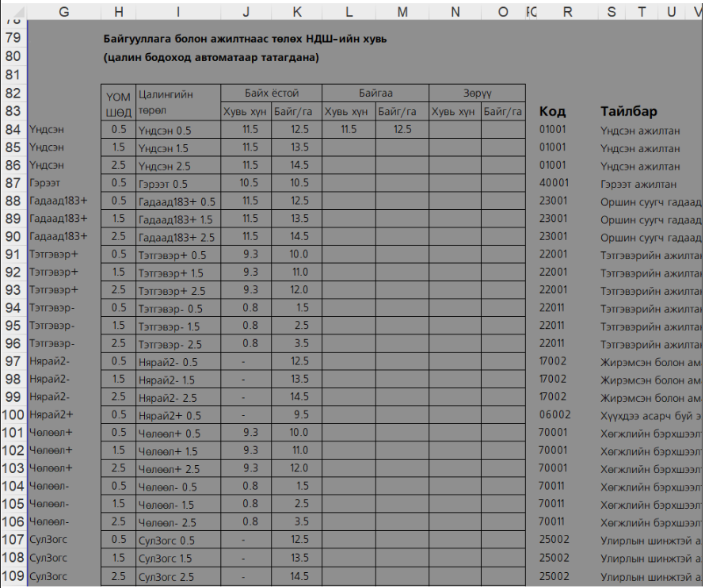Select the 'Зөрүү' header cell
The height and width of the screenshot is (588, 705).
(477, 93)
